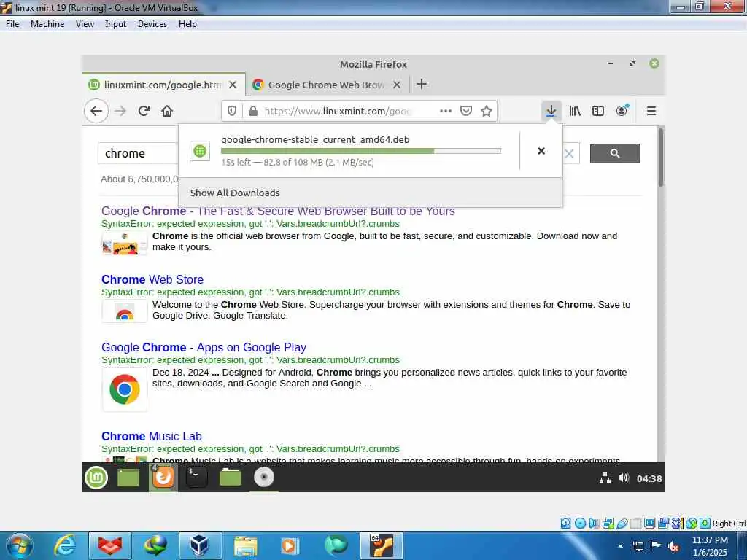Viewport: 747px width, 560px height.
Task: Reload the current page
Action: 144,111
